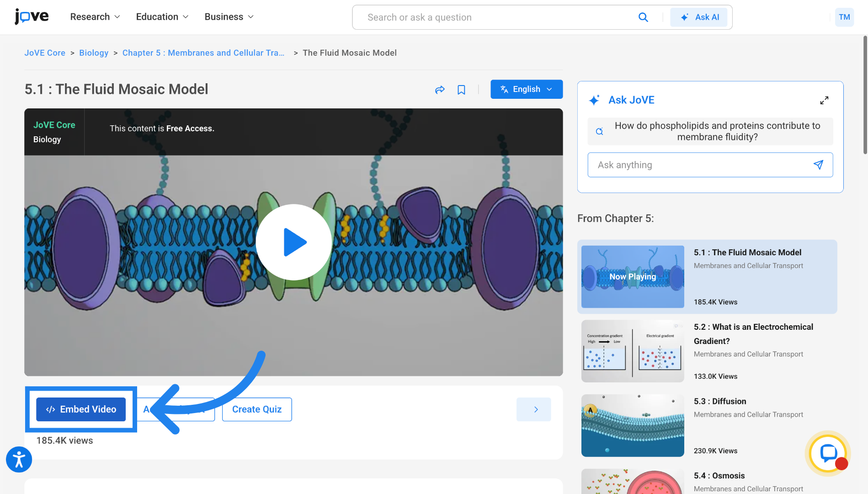Open 5.3 : Diffusion title
The height and width of the screenshot is (494, 868).
click(x=720, y=401)
